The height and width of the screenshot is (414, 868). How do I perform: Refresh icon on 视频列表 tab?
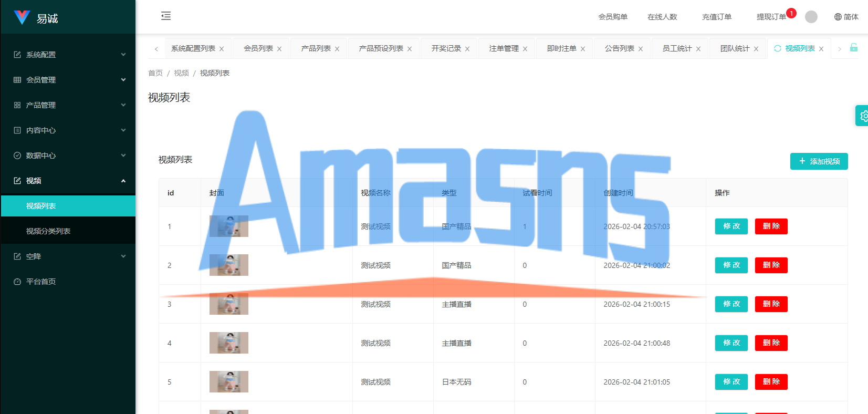778,48
